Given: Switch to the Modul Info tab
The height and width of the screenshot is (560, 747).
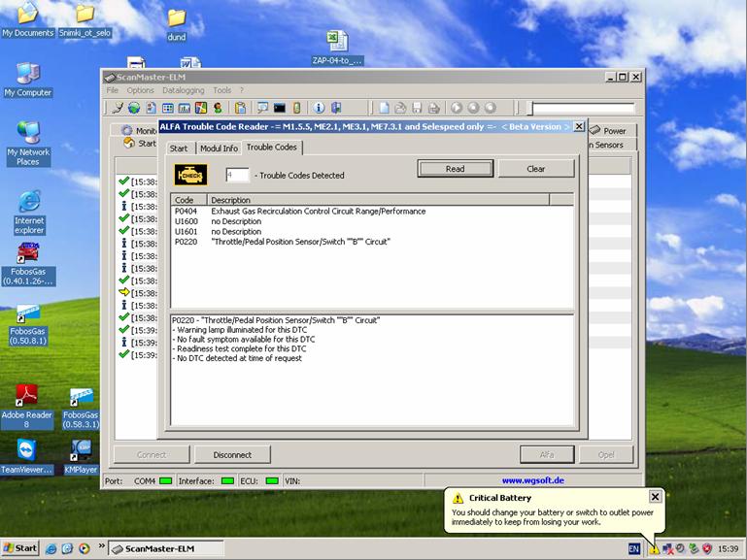Looking at the screenshot, I should pos(218,148).
